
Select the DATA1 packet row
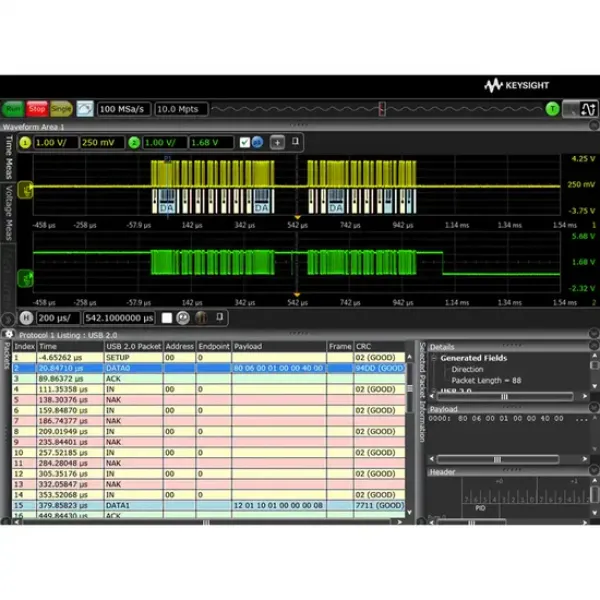[x=209, y=505]
